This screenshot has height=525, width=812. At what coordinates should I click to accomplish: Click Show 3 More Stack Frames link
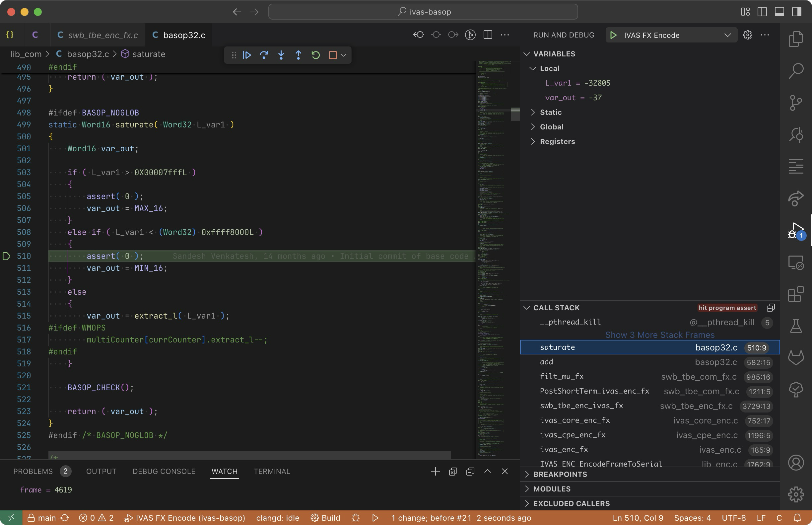(660, 335)
